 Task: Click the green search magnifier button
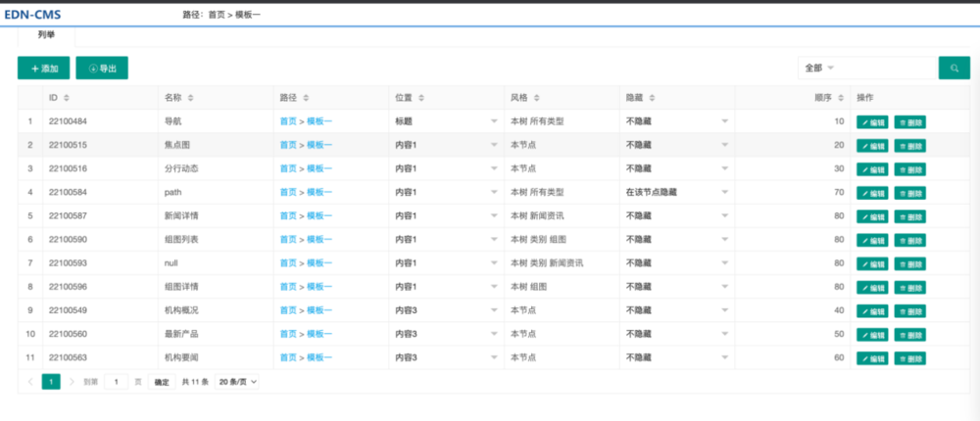pos(953,68)
